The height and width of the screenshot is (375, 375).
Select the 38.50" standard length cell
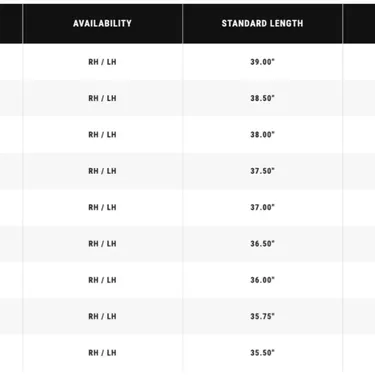pyautogui.click(x=262, y=98)
